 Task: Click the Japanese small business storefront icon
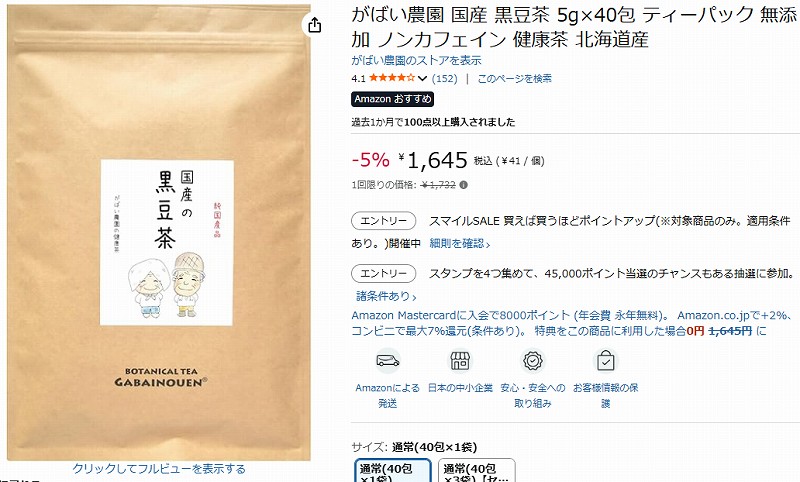click(x=460, y=361)
